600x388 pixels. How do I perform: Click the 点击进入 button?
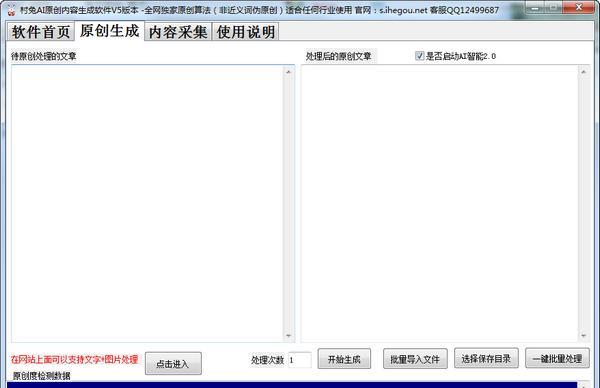coord(173,364)
